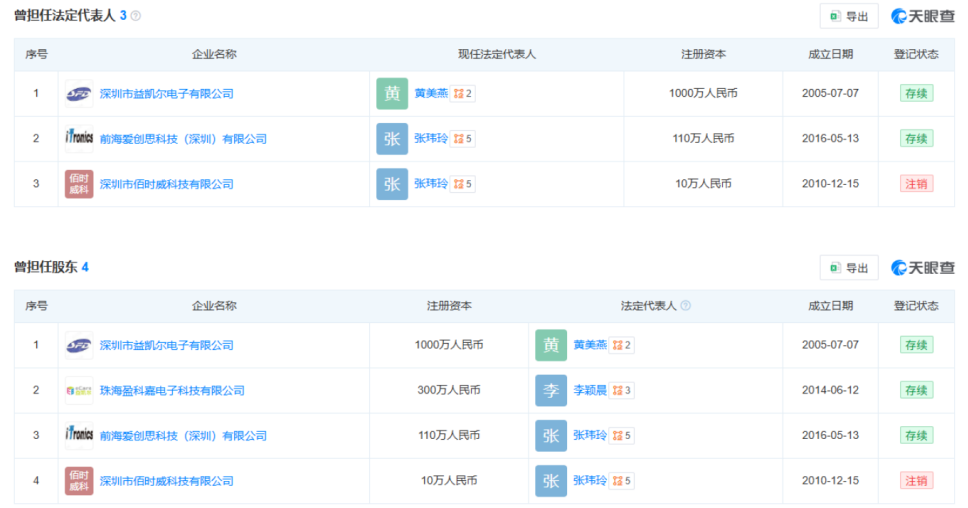Open 珠海盈科嘉电子科技有限公司 link

coord(172,390)
